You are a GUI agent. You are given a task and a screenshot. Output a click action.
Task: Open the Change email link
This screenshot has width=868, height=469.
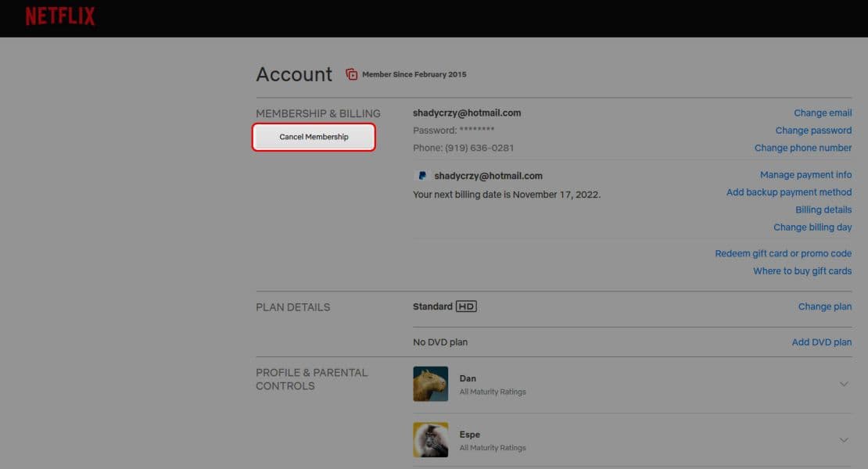tap(822, 112)
